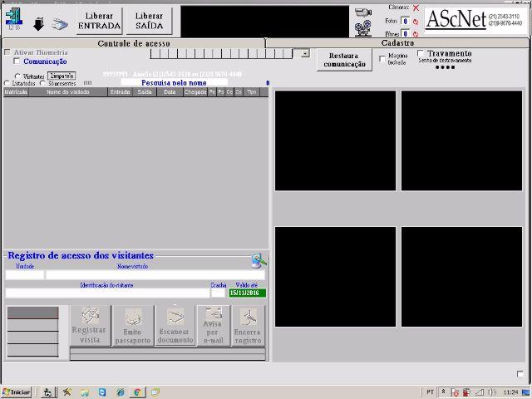
Task: Click the Filmes counter field
Action: [x=405, y=33]
